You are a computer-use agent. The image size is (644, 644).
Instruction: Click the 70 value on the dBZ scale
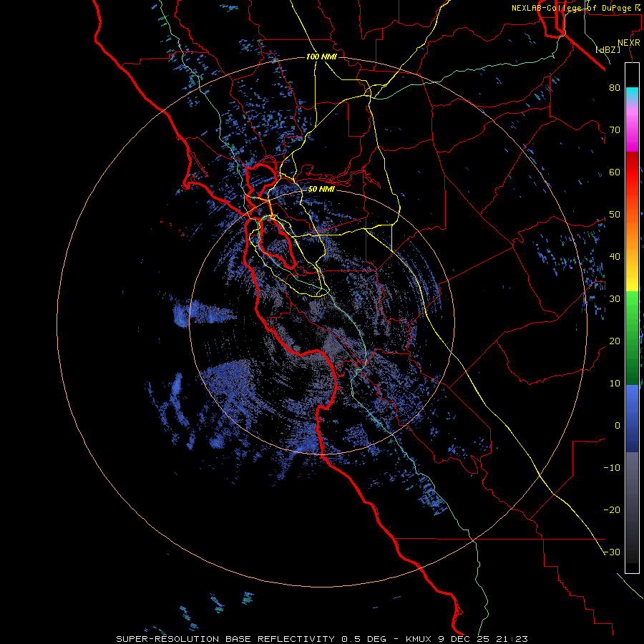615,130
